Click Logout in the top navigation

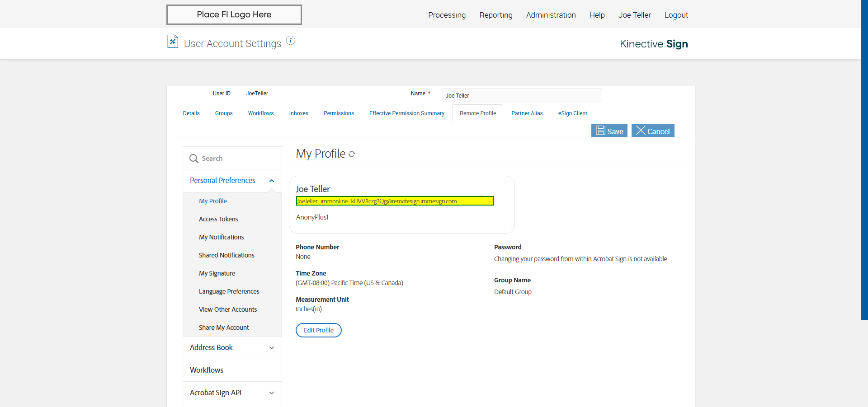[676, 15]
